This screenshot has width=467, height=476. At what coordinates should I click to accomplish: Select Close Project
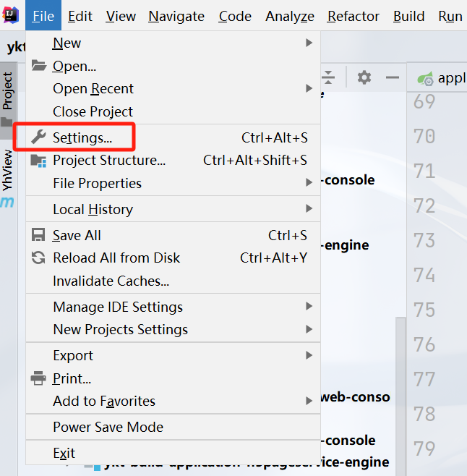[x=93, y=111]
